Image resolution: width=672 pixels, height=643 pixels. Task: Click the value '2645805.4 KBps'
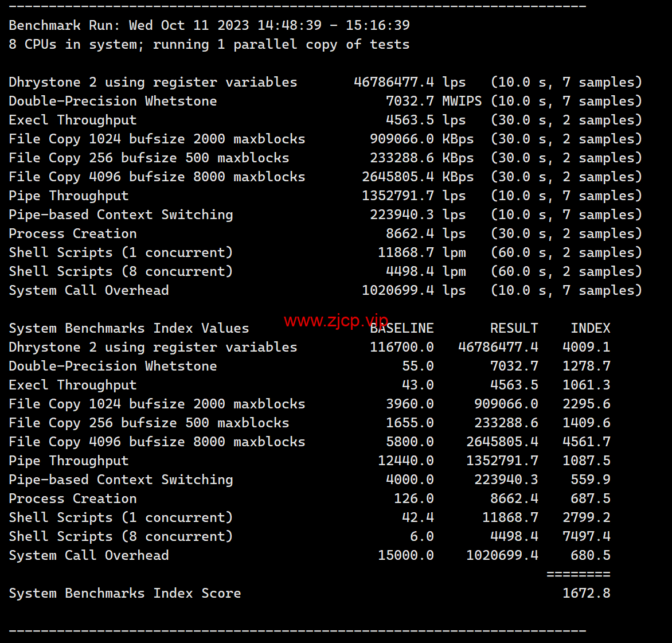pos(418,177)
